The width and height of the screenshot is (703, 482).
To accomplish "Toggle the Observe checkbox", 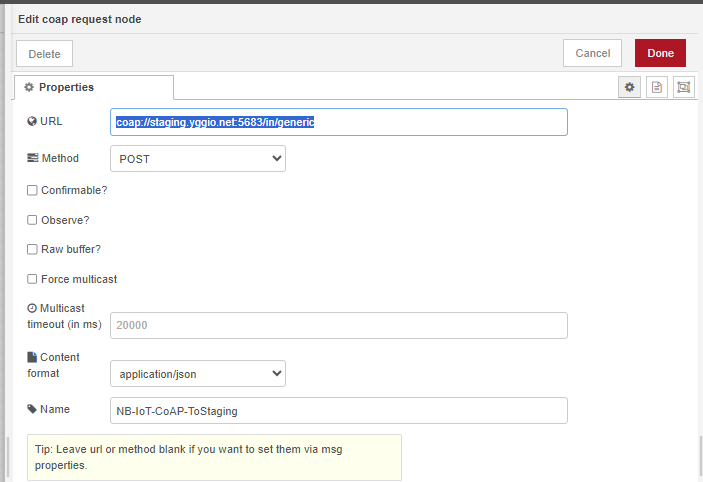I will click(32, 220).
